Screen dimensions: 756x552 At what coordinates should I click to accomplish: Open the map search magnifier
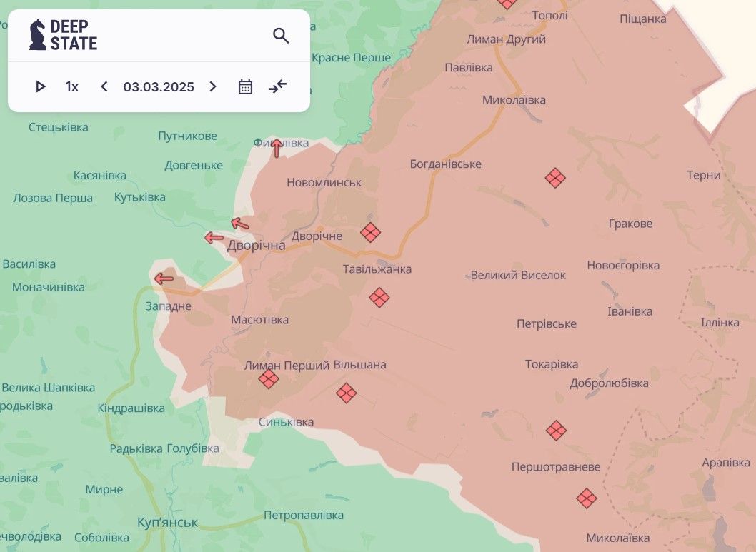pos(281,36)
